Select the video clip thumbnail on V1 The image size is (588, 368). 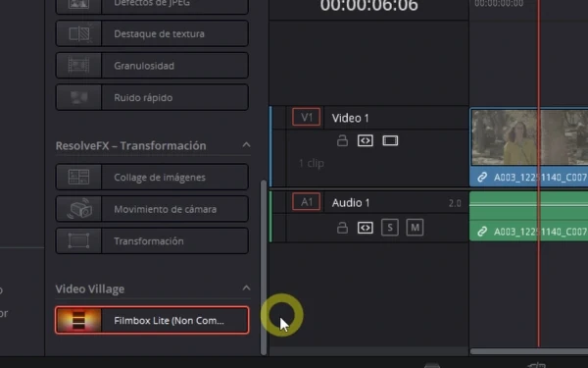[529, 137]
